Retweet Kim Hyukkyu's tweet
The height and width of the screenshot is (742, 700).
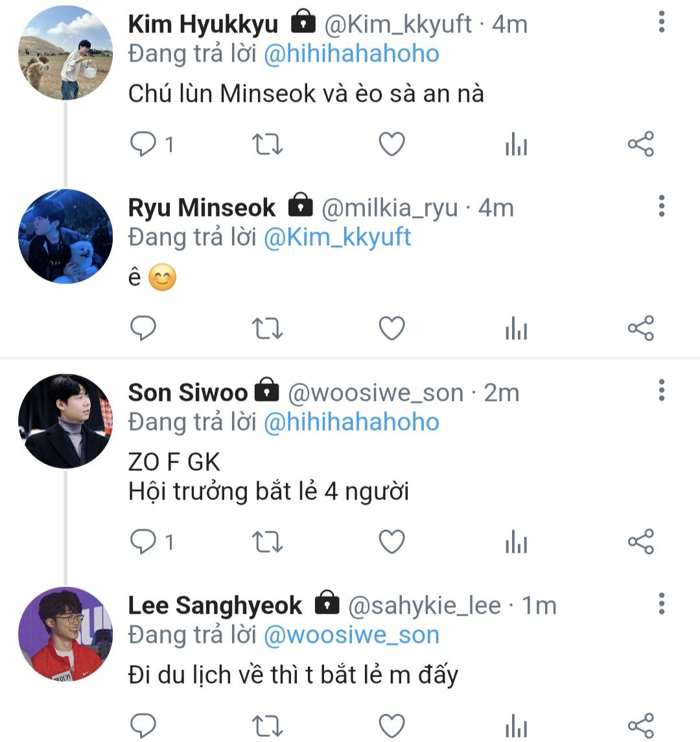(x=267, y=145)
